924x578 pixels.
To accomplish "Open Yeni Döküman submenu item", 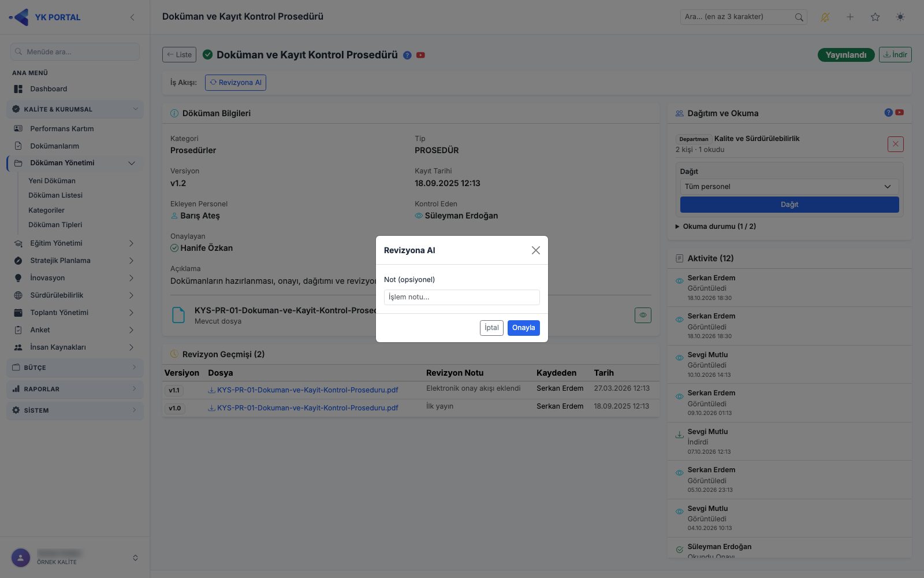I will pyautogui.click(x=52, y=181).
